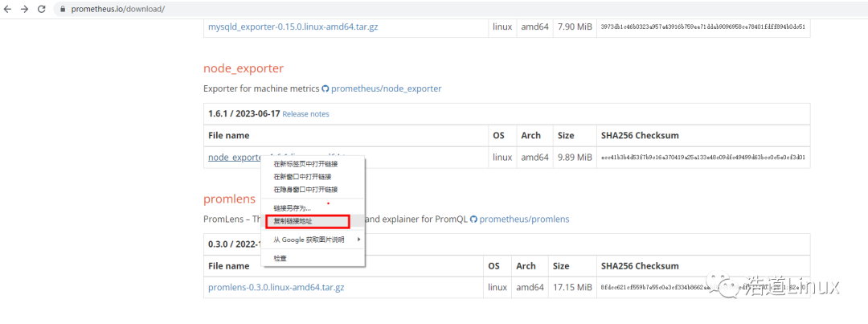This screenshot has width=868, height=324.
Task: Click linux cell in promlens row
Action: (x=497, y=288)
